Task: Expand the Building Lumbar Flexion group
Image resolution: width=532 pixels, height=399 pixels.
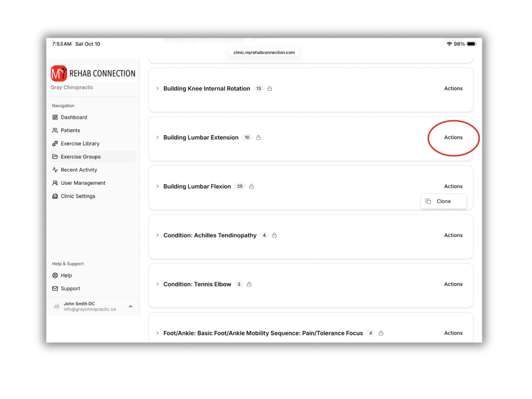Action: pos(157,186)
